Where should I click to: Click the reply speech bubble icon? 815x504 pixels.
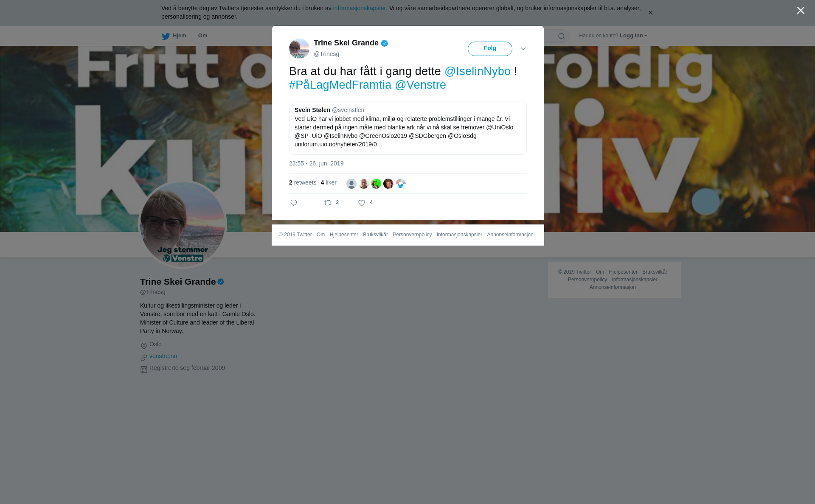(x=294, y=203)
